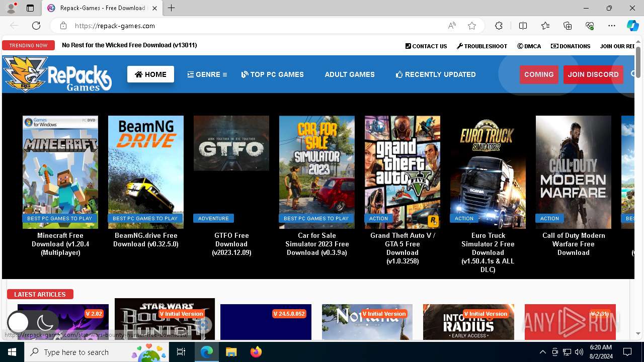
Task: Open the DMCA link
Action: [529, 46]
